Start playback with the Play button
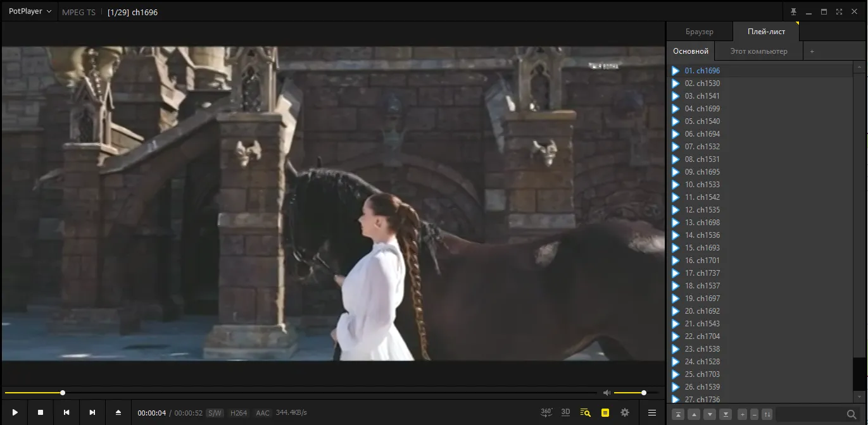This screenshot has height=425, width=868. pyautogui.click(x=15, y=412)
